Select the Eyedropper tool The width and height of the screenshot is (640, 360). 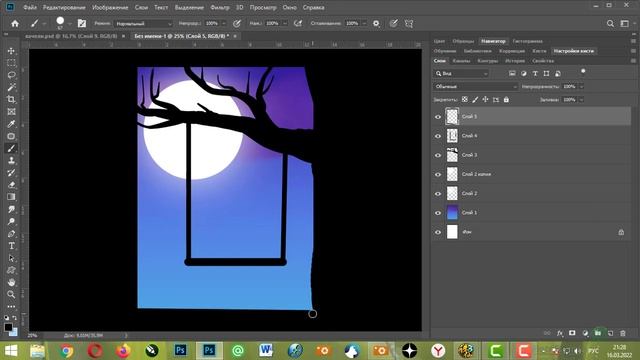pyautogui.click(x=11, y=124)
